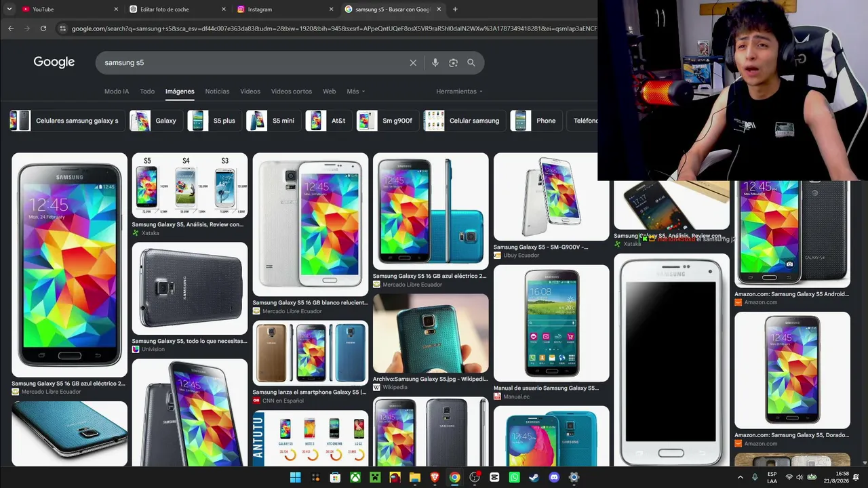Show hidden system tray icons
This screenshot has height=488, width=868.
point(740,477)
